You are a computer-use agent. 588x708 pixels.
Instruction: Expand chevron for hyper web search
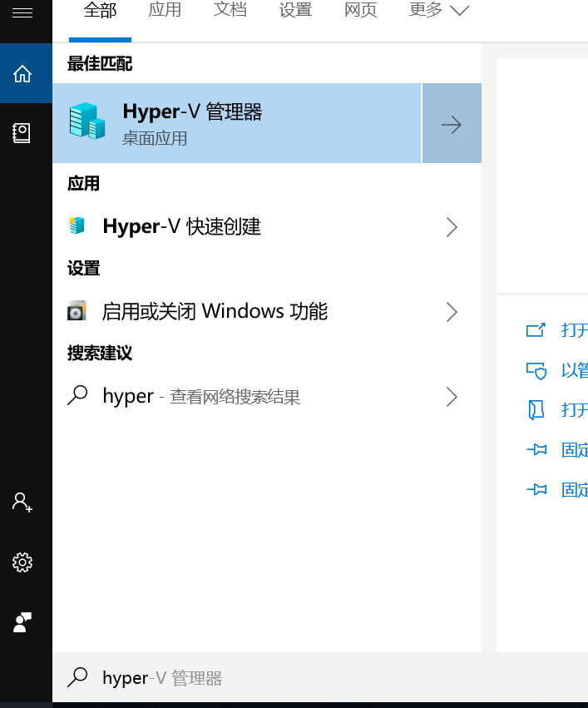452,397
